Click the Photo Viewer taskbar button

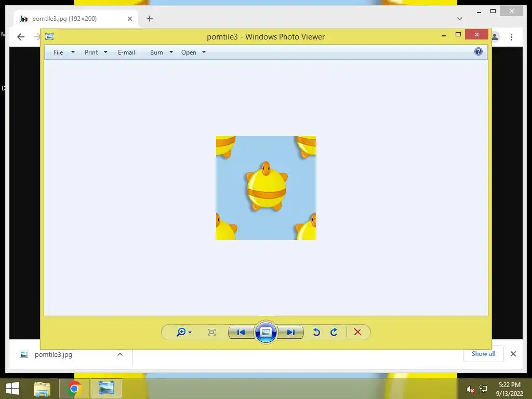(106, 389)
